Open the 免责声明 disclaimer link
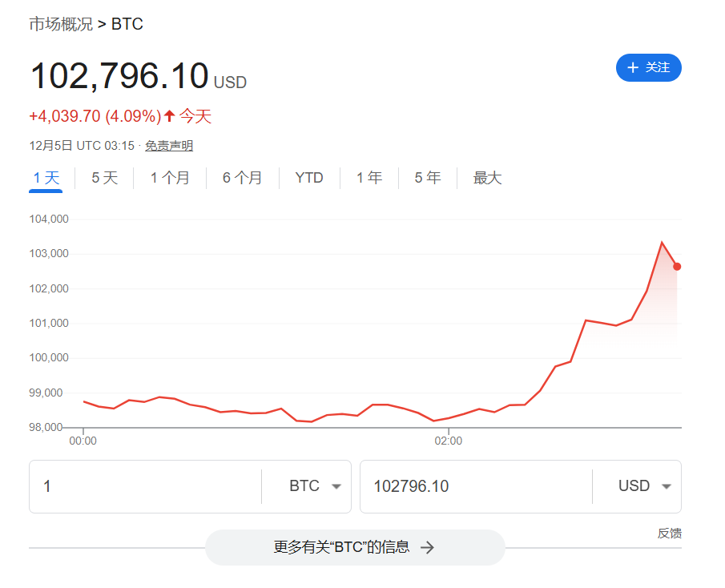 coord(169,146)
